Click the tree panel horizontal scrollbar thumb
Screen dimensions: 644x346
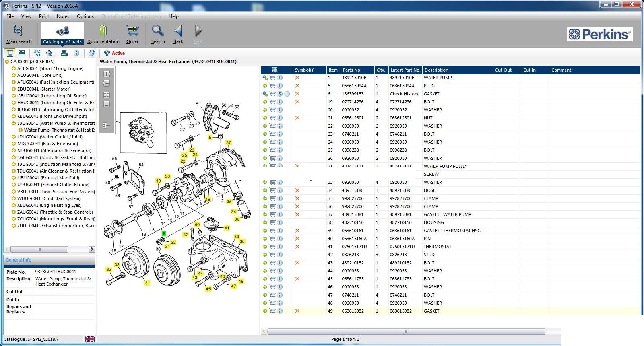pos(39,249)
